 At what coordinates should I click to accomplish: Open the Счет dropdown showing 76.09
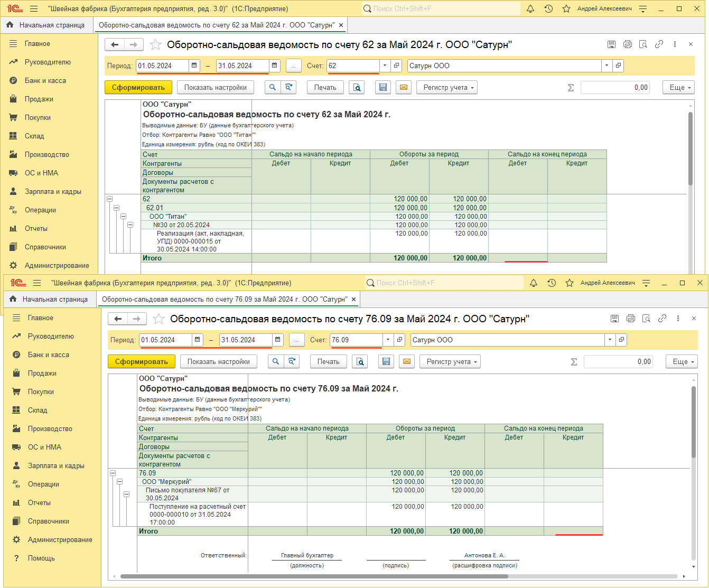click(388, 340)
